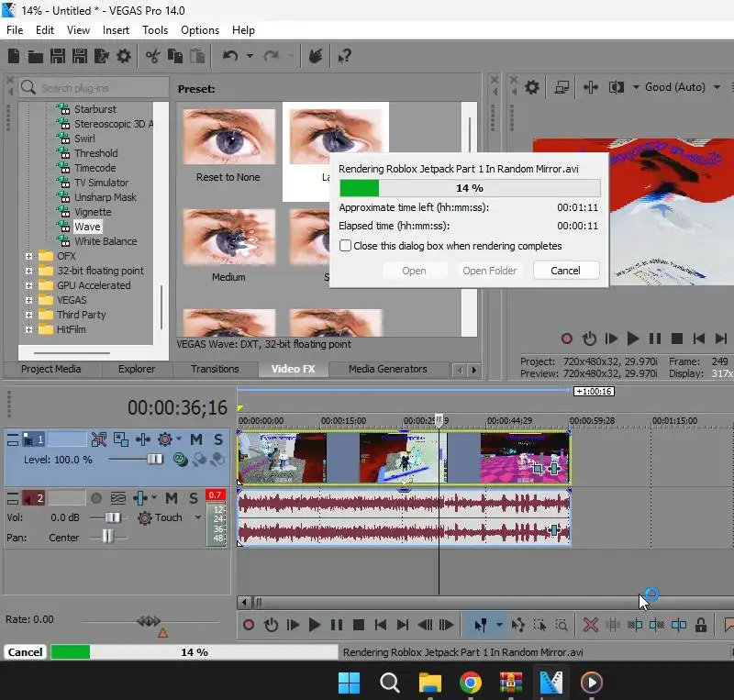
Task: Open the Undo history dropdown arrow
Action: pyautogui.click(x=250, y=56)
